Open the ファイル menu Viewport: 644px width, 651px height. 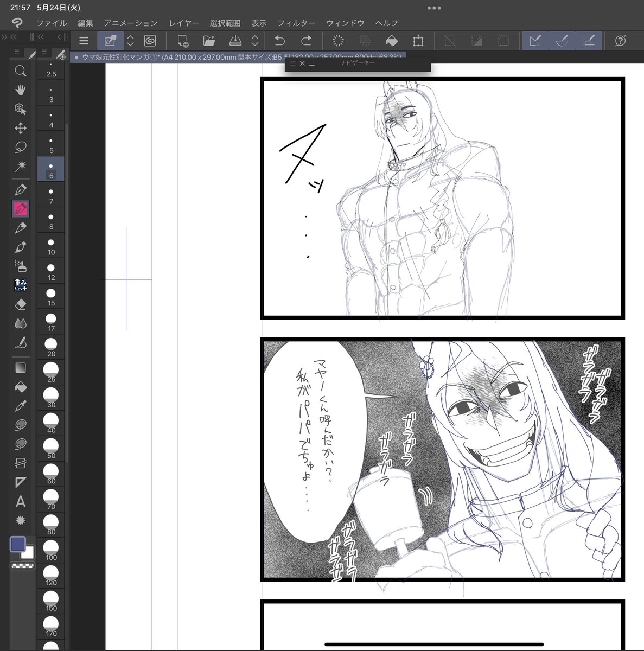coord(52,23)
